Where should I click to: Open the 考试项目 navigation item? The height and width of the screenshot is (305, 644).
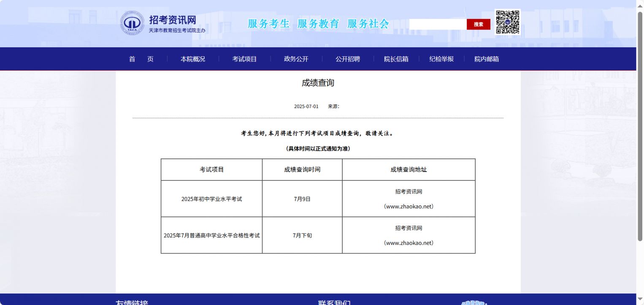tap(244, 59)
